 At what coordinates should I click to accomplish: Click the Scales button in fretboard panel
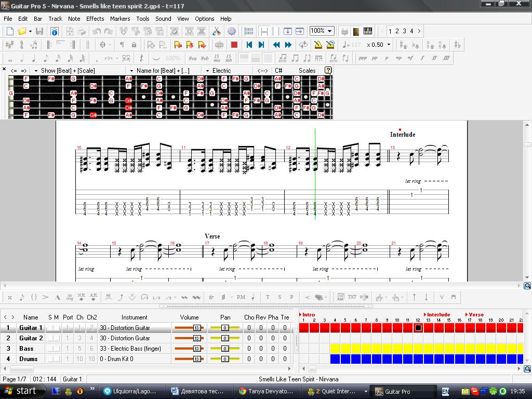click(x=307, y=71)
